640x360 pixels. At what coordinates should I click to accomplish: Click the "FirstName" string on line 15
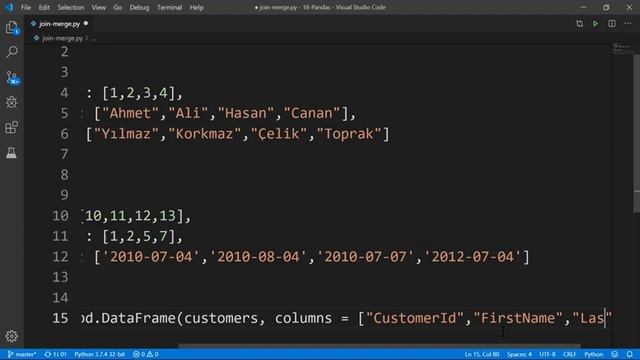[x=518, y=318]
